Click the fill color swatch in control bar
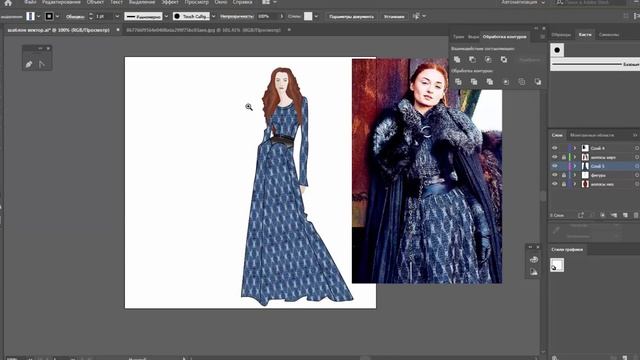 30,16
